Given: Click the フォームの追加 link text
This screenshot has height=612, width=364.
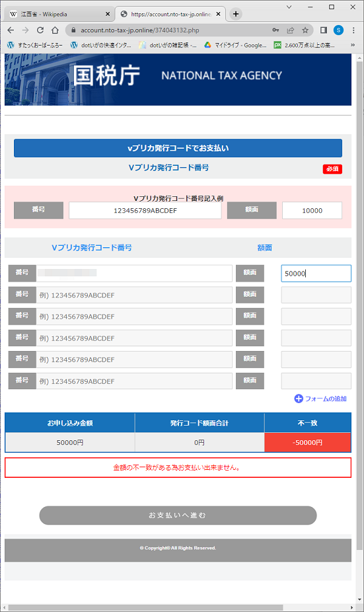Looking at the screenshot, I should [x=326, y=399].
